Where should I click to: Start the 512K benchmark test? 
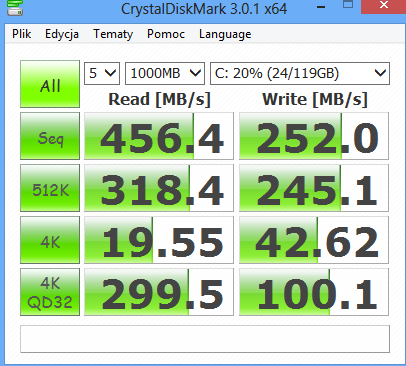(50, 188)
